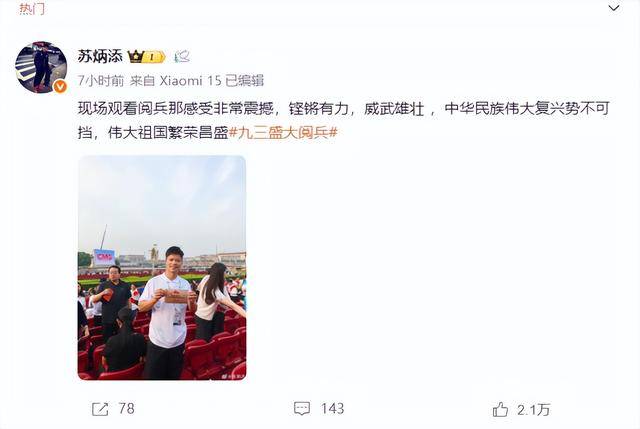Click the like count 2.1万
This screenshot has height=429, width=640.
pos(533,409)
